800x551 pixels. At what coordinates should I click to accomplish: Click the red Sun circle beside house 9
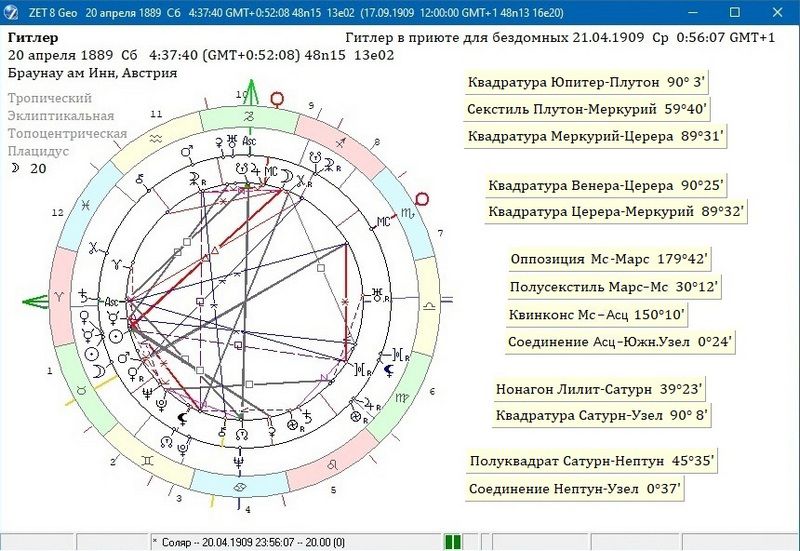coord(278,98)
